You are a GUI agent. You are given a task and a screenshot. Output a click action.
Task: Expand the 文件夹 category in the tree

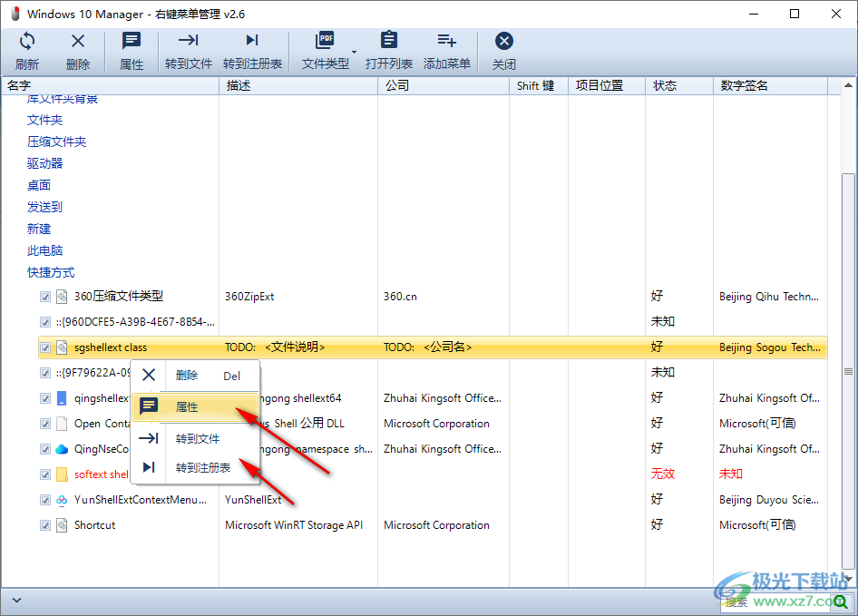click(x=44, y=120)
